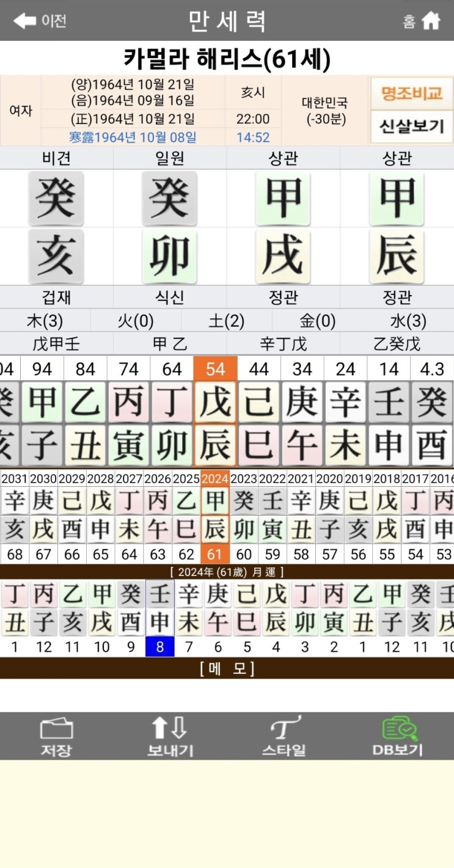Tap the [메 모] memo bar
This screenshot has height=868, width=454.
pos(227,668)
